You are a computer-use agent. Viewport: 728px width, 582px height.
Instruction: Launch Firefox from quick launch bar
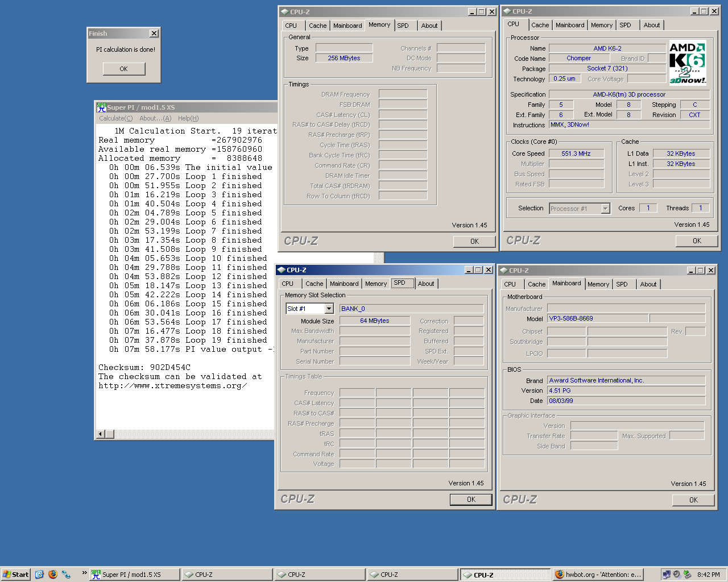click(53, 575)
